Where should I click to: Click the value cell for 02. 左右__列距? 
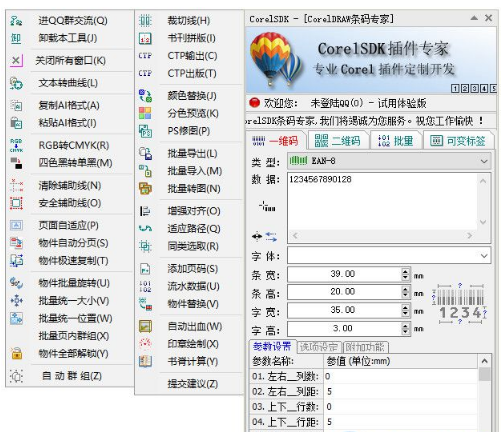(401, 392)
